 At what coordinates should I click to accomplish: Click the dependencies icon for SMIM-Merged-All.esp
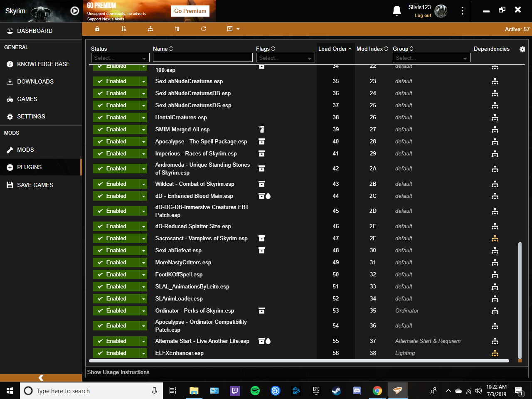click(x=495, y=130)
